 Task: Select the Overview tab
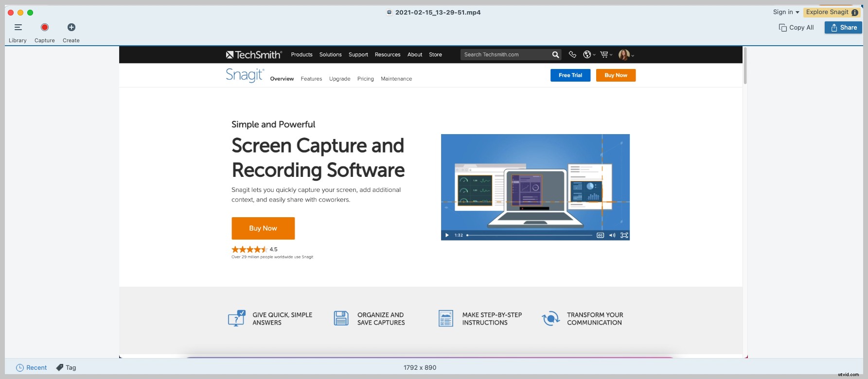pyautogui.click(x=282, y=79)
